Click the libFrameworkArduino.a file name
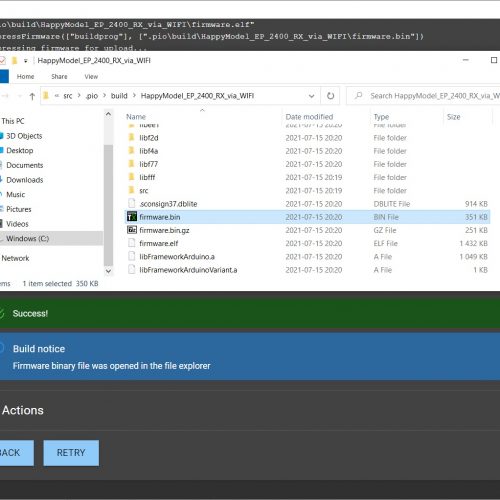500x500 pixels. coord(177,256)
